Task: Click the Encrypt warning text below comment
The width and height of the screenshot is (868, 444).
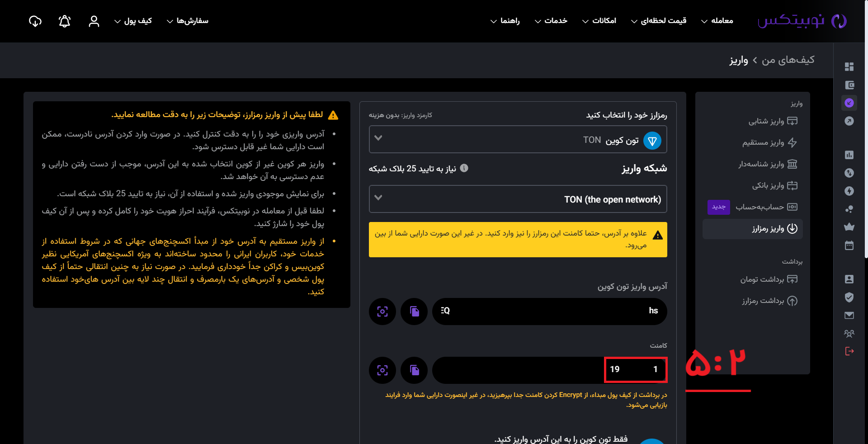Action: [x=526, y=400]
